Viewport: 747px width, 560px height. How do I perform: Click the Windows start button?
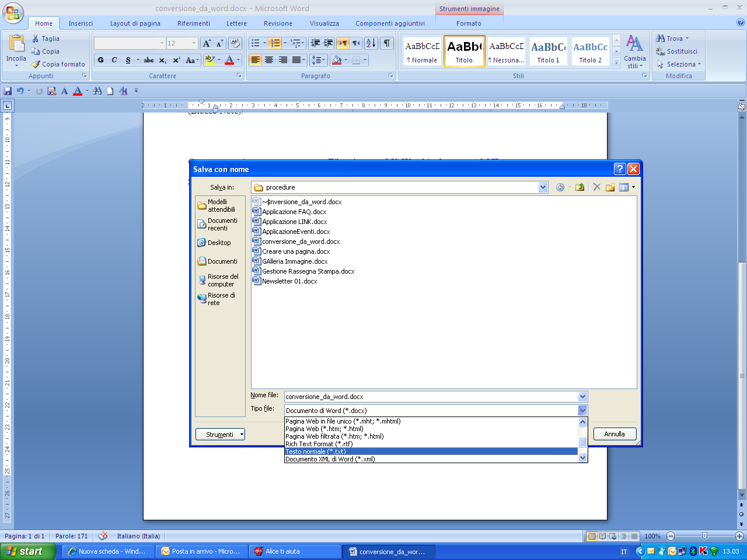click(28, 551)
